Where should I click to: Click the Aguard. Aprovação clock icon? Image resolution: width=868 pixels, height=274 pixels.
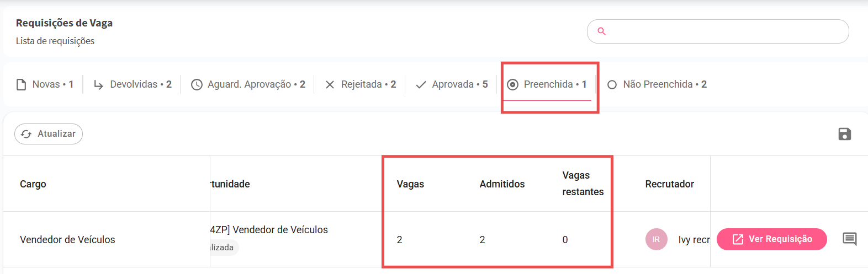pyautogui.click(x=197, y=84)
